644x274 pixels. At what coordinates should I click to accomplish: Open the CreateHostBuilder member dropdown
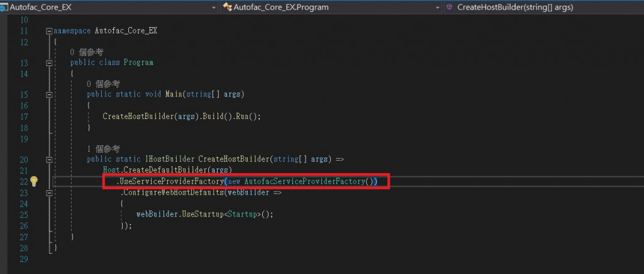[544, 8]
